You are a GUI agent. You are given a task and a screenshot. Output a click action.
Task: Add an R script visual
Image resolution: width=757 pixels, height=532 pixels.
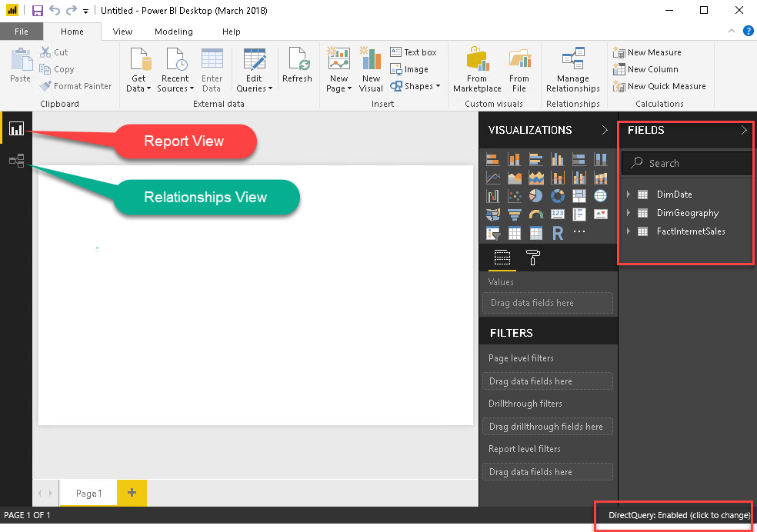pos(558,232)
